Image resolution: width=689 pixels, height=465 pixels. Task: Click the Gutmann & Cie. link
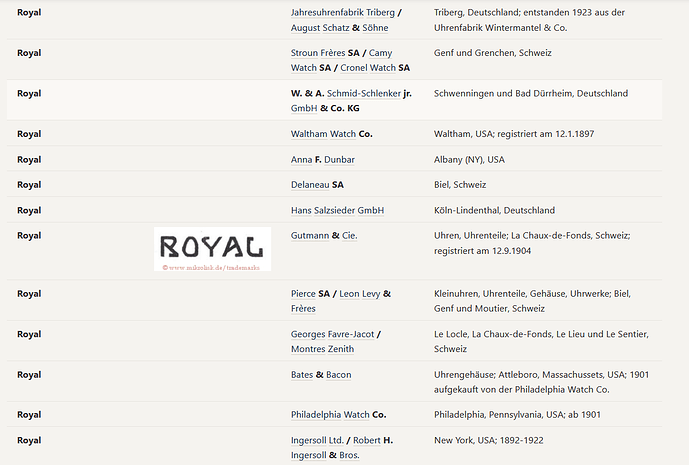(324, 236)
